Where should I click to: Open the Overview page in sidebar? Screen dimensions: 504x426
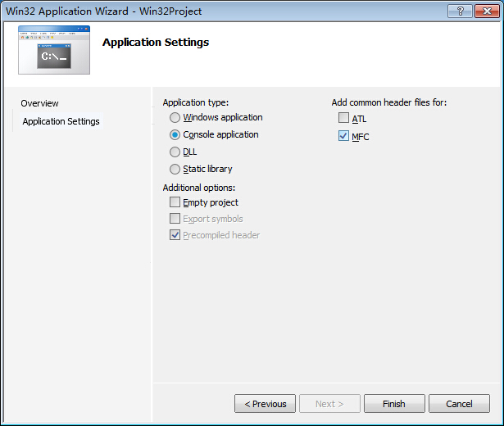(x=39, y=103)
